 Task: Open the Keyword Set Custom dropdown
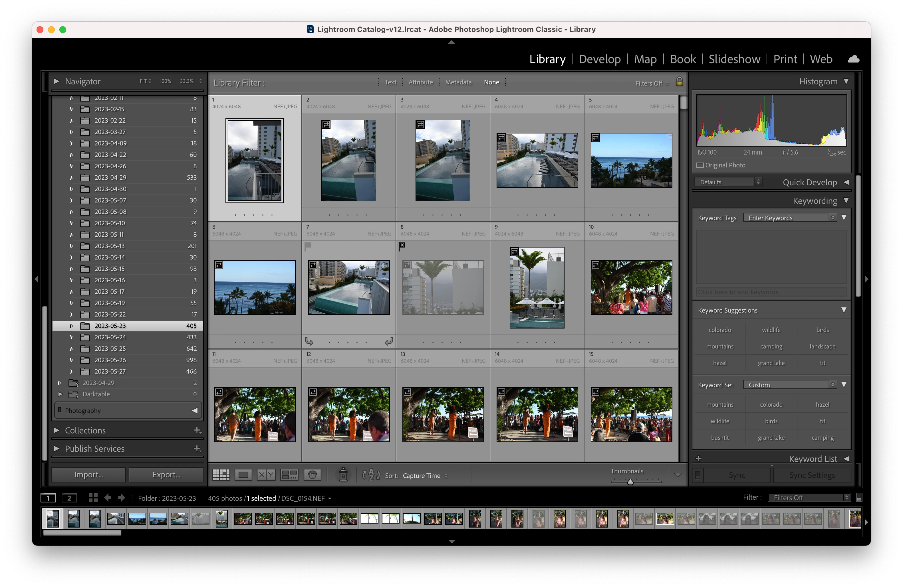coord(790,385)
